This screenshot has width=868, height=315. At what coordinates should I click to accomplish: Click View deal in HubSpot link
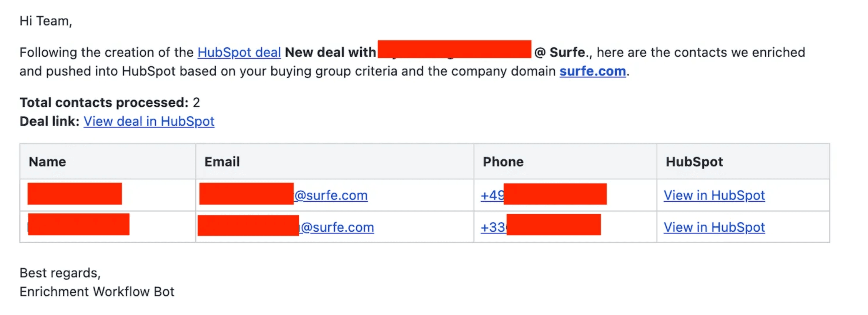(x=149, y=121)
